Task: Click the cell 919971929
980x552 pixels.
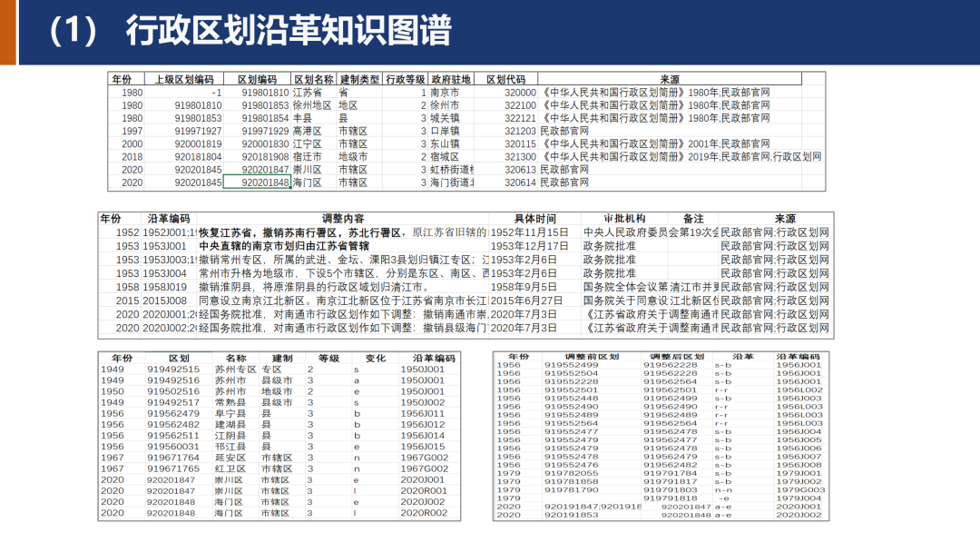Action: [265, 131]
